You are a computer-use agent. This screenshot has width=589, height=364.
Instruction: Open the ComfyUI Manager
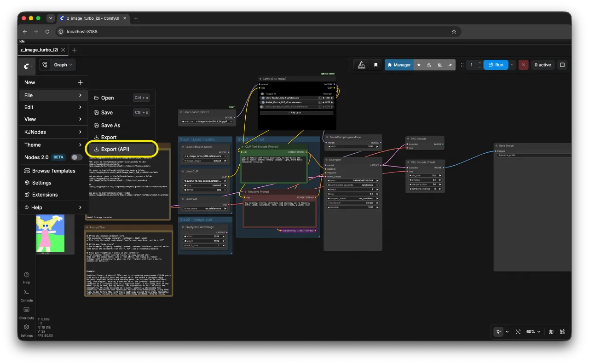tap(399, 65)
